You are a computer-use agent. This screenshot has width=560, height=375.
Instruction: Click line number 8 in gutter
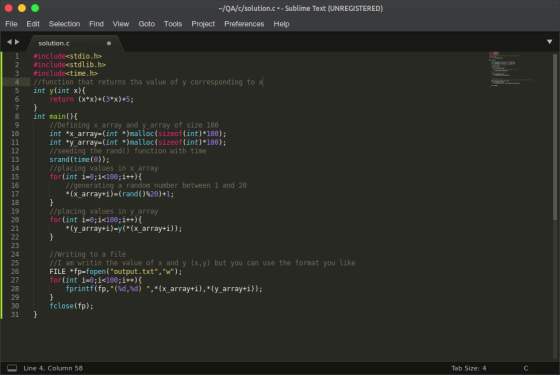(x=17, y=116)
